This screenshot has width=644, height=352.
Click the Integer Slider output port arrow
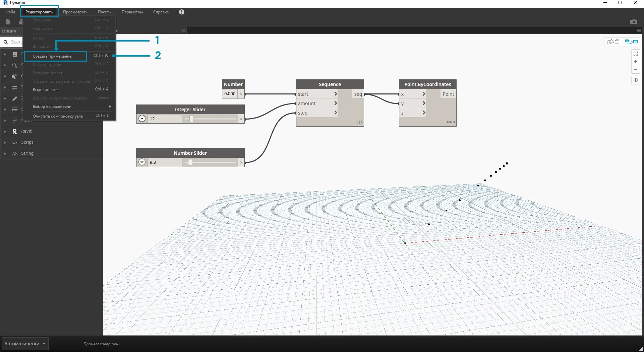pyautogui.click(x=241, y=119)
